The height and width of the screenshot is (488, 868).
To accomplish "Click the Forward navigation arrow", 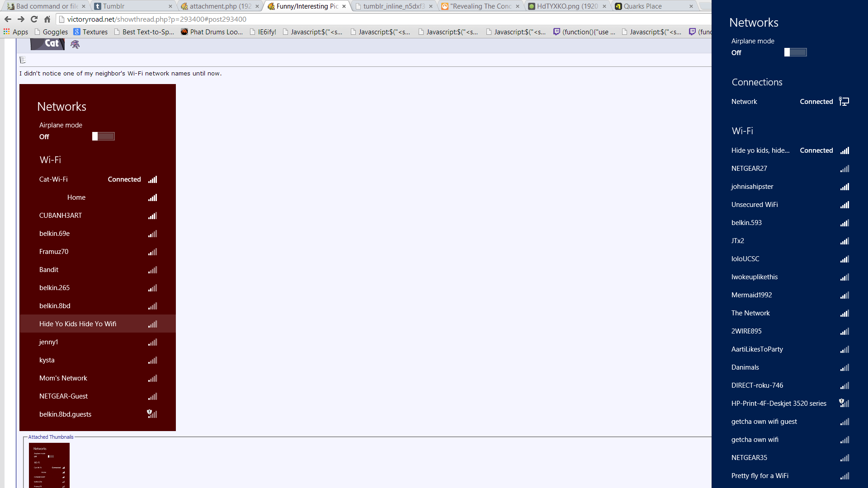I will (x=21, y=19).
